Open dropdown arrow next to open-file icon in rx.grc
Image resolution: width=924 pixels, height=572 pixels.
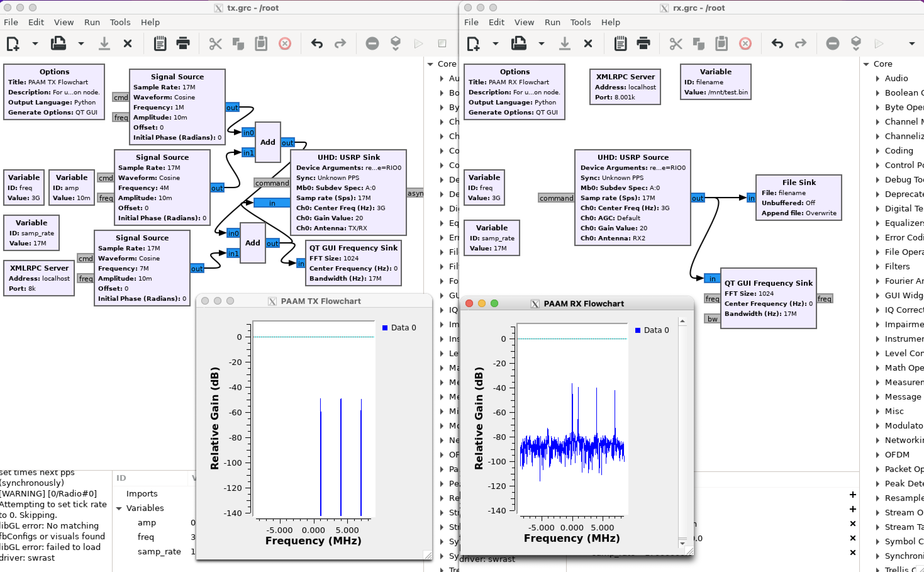541,43
